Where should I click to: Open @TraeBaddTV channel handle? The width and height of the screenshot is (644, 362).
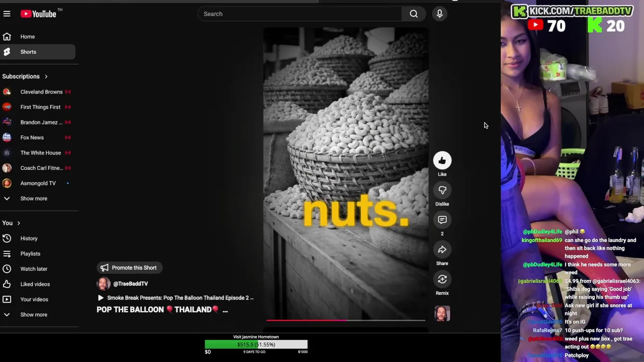click(130, 284)
